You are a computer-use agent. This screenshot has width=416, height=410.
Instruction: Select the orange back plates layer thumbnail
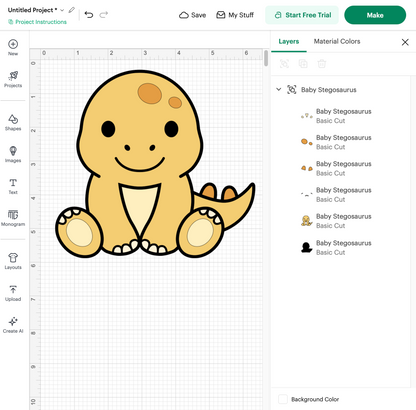[306, 168]
